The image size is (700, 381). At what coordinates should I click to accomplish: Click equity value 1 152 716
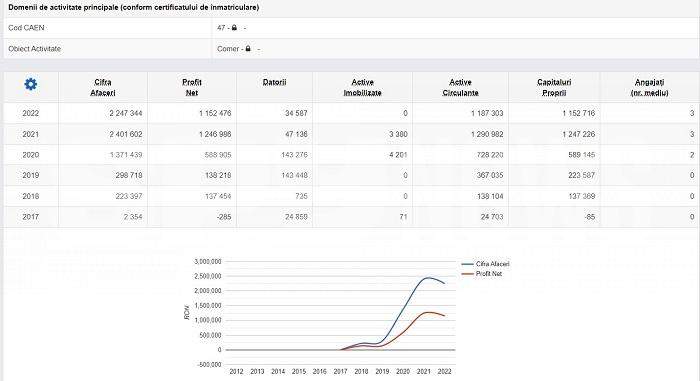[x=579, y=113]
